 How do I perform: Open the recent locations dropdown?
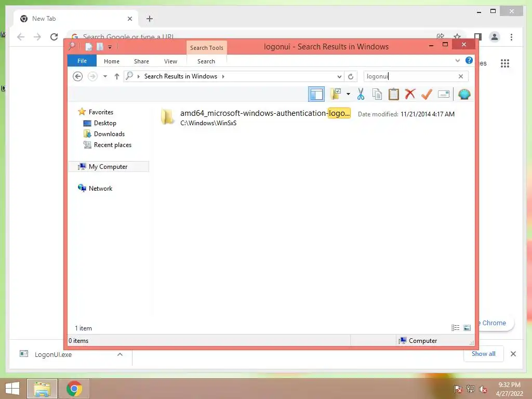(105, 76)
